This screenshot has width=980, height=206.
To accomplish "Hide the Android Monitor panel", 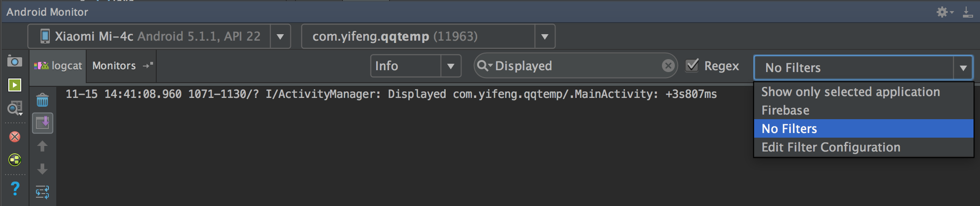I will 968,12.
